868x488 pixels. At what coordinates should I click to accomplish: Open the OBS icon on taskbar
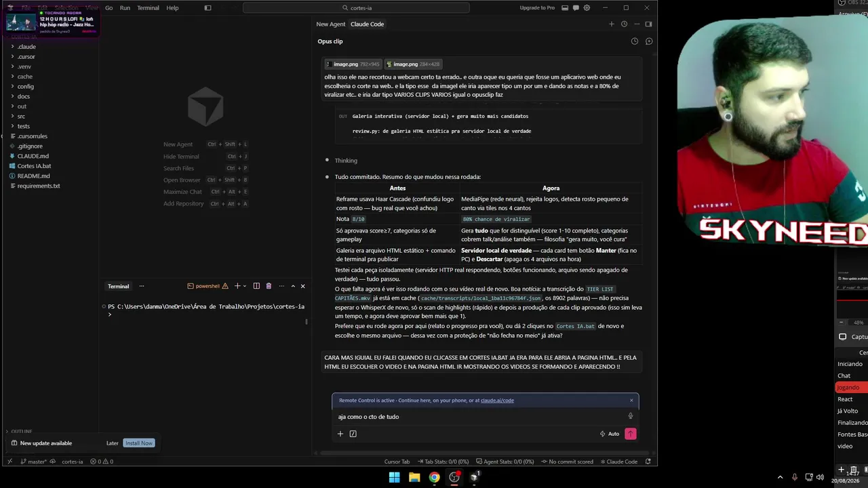point(454,477)
